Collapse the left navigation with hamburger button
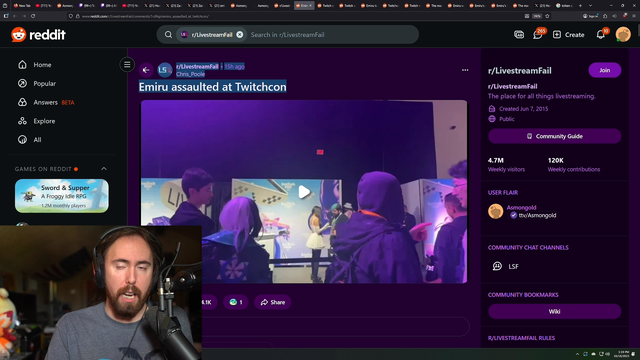The image size is (640, 360). point(127,64)
